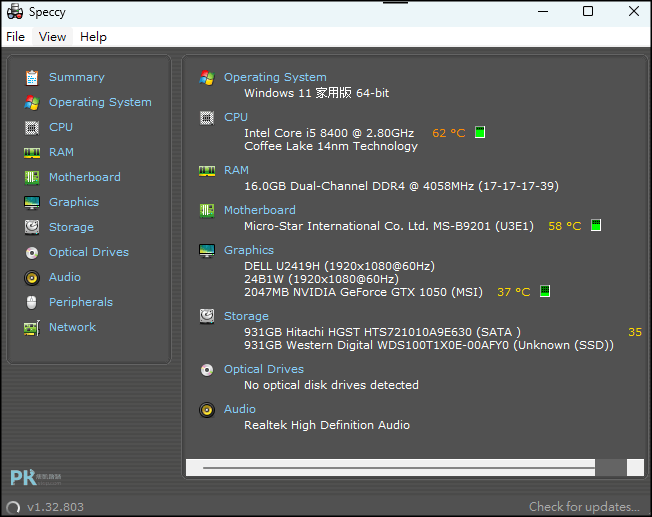
Task: Open the CPU section from sidebar
Action: tap(61, 127)
